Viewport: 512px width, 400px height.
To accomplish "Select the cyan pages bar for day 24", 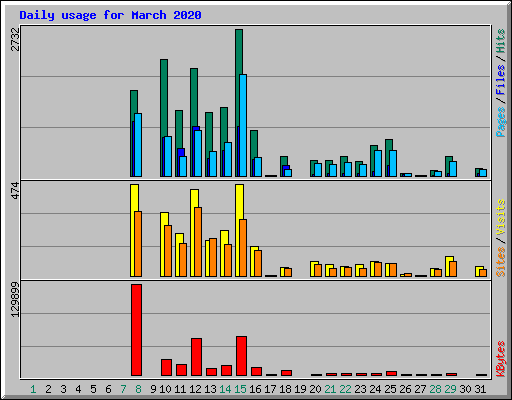I will [x=378, y=163].
